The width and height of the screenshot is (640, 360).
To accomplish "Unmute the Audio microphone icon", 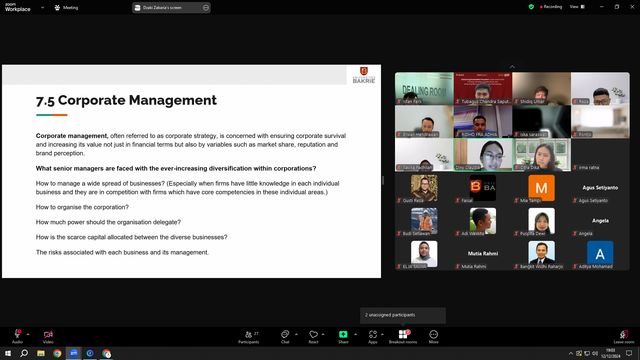I will pos(17,334).
